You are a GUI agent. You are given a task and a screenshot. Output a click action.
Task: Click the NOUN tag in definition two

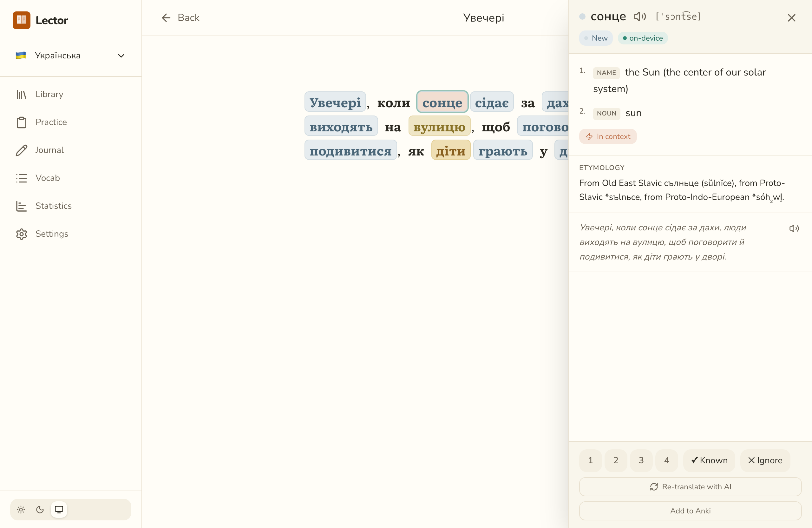(606, 113)
